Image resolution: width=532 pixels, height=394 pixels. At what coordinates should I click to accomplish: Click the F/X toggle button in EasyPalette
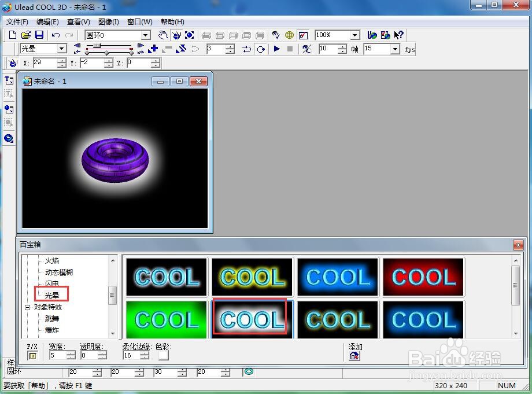32,356
